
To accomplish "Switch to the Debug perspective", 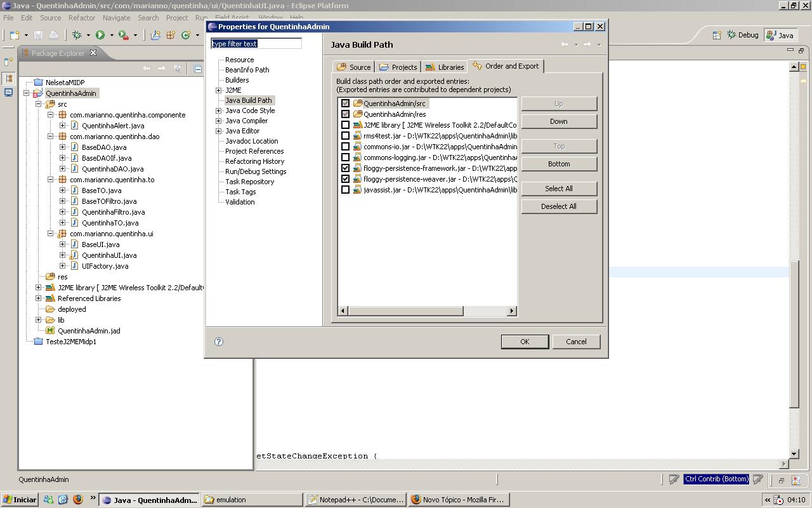I will pos(743,35).
